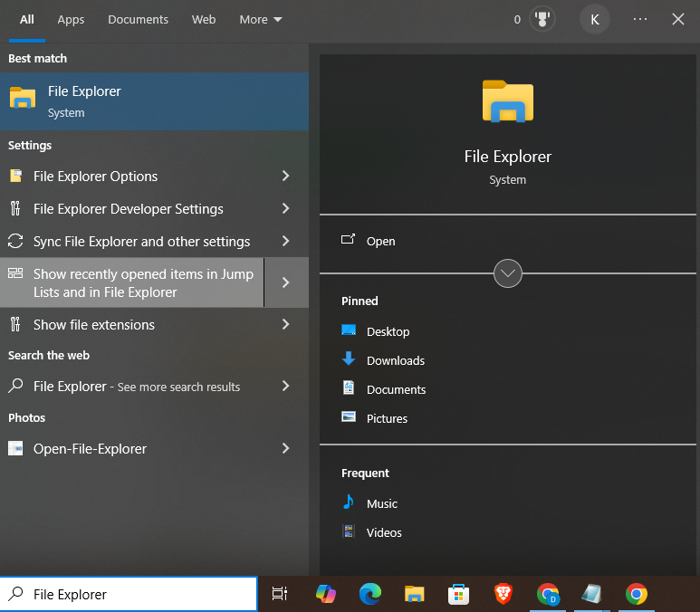Click the large File Explorer folder icon in preview pane
Screen dimensions: 700x612
click(508, 100)
